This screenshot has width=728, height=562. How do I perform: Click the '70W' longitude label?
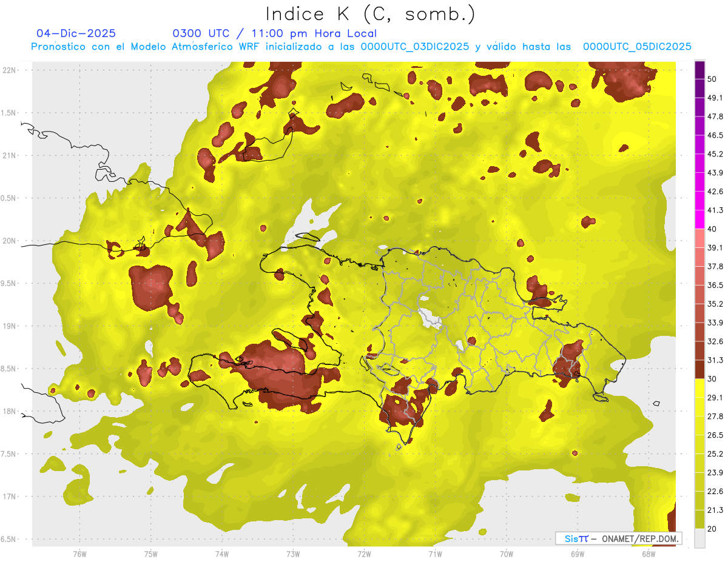506,554
